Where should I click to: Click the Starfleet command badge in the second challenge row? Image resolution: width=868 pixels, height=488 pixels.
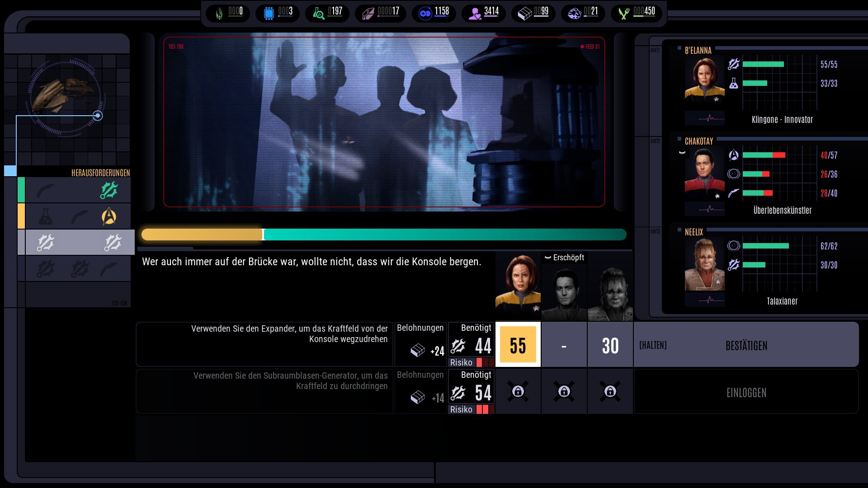[109, 216]
